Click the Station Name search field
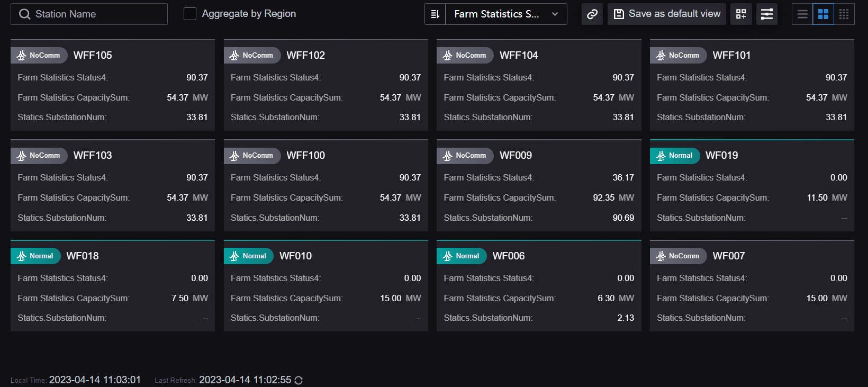Viewport: 868px width, 387px height. click(95, 14)
